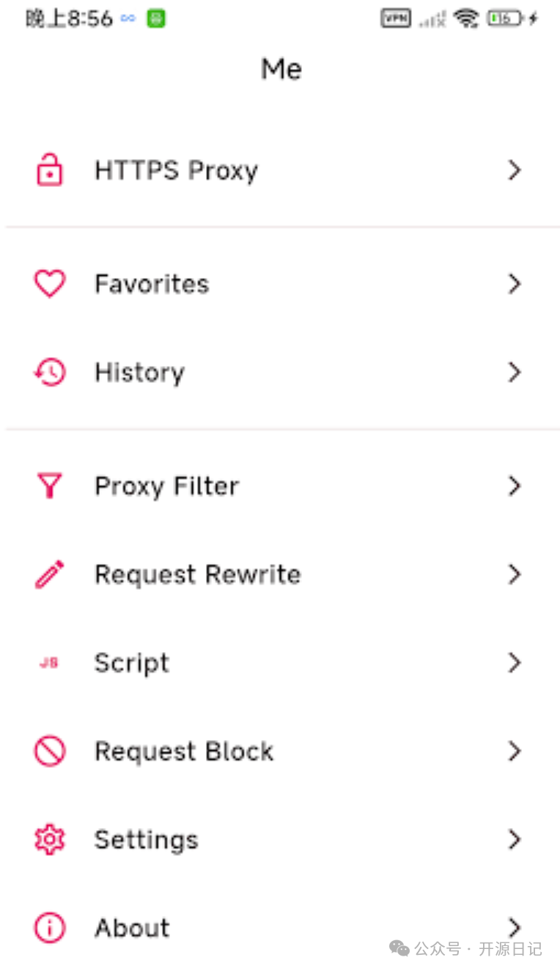Click the chevron next to Favorites
560x971 pixels.
[x=515, y=284]
